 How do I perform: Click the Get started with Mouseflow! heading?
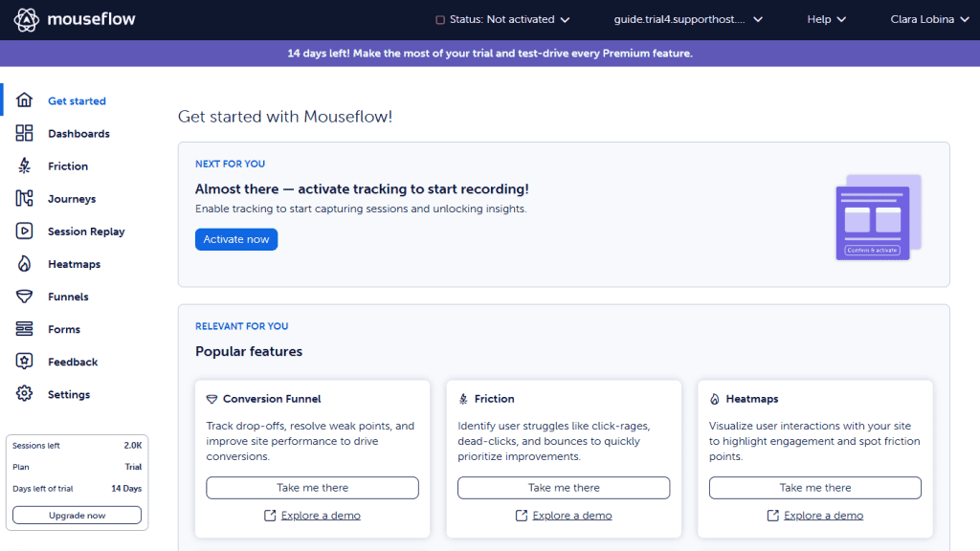click(x=285, y=116)
